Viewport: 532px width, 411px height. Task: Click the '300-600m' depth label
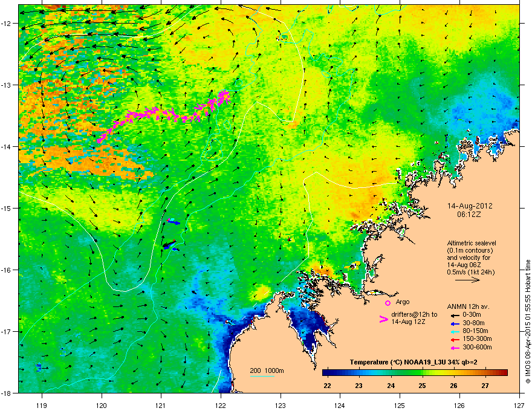click(x=477, y=347)
